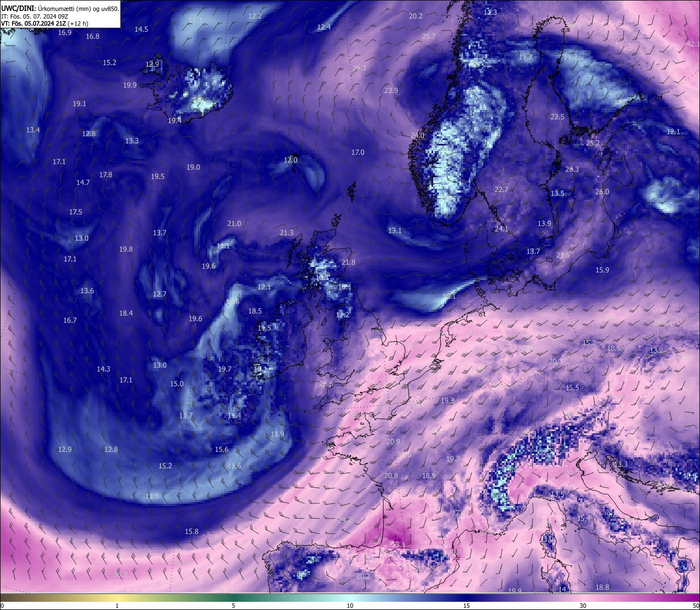Screen dimensions: 700x610
Task: Click the 'UWC/DINI: Úrkomumætti (mm) og uv850.' title line
Action: pos(60,9)
